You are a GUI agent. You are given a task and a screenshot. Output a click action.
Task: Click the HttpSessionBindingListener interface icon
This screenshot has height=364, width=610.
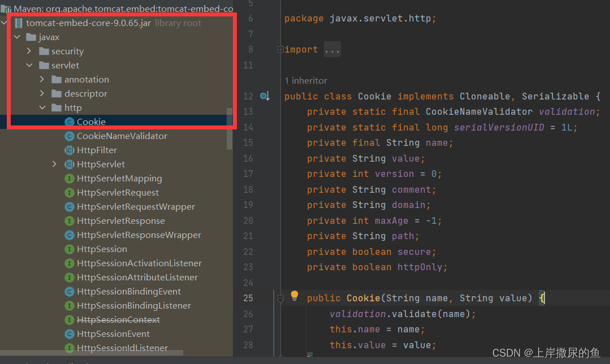69,306
